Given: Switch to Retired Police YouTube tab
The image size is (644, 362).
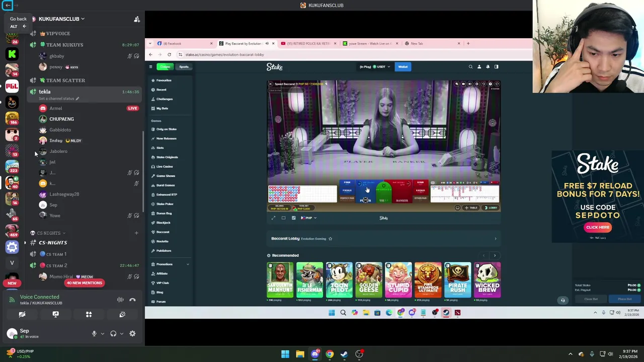Looking at the screenshot, I should tap(308, 44).
